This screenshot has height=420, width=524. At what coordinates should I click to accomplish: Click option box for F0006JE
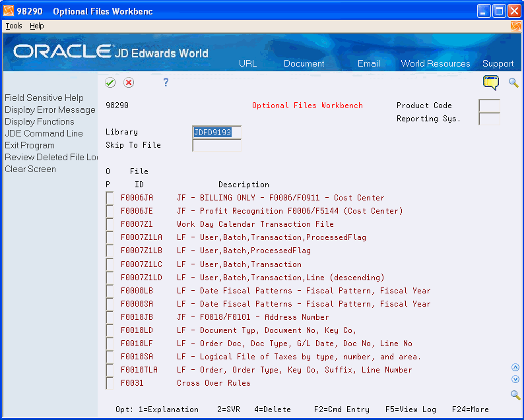pos(110,211)
